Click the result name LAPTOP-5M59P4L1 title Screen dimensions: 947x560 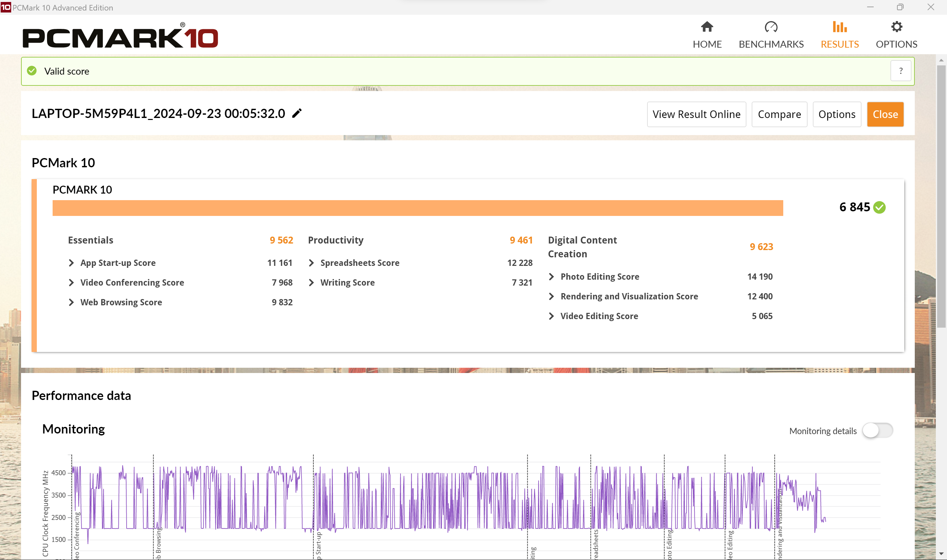[158, 113]
